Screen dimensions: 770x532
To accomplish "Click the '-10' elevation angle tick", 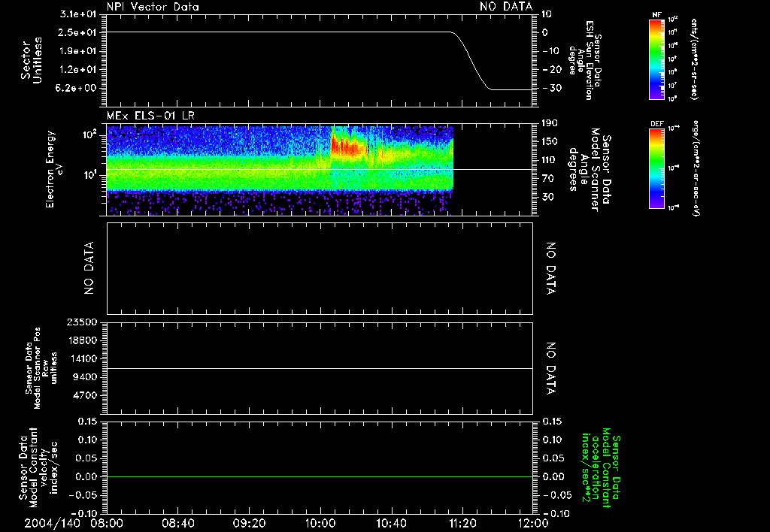I will pos(551,51).
